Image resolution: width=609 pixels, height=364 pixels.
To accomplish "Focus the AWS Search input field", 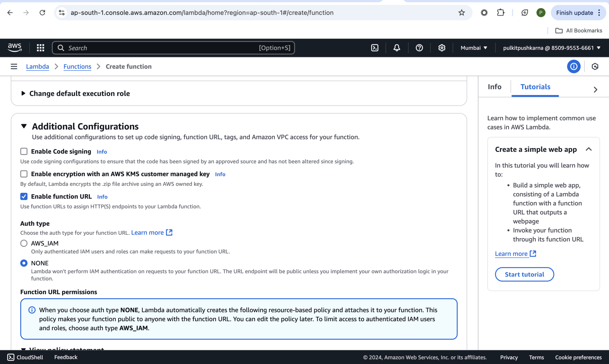I will pyautogui.click(x=162, y=48).
